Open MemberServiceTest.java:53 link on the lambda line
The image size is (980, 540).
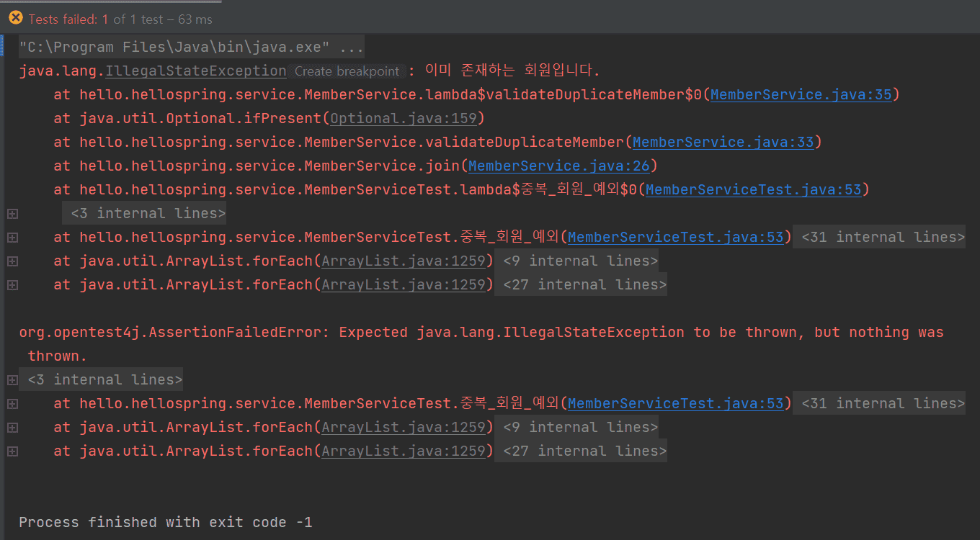point(753,190)
